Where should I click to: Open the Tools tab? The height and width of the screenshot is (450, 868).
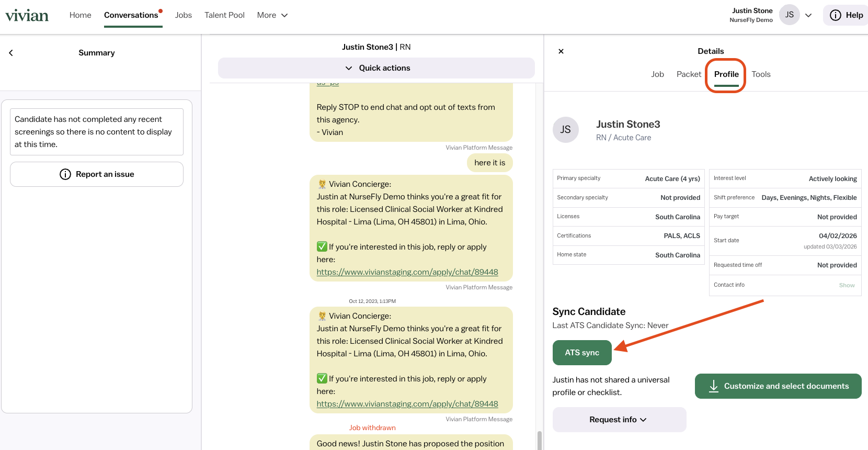click(x=761, y=74)
